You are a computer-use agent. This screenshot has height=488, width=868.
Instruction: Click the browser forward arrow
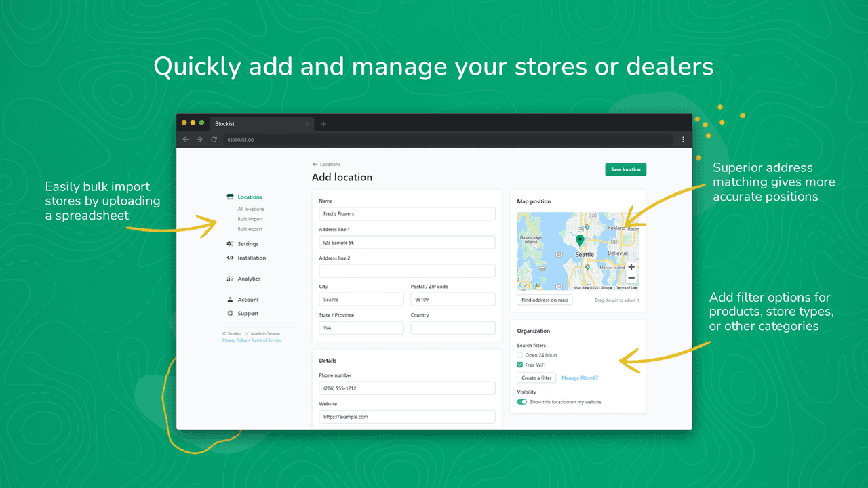click(199, 140)
